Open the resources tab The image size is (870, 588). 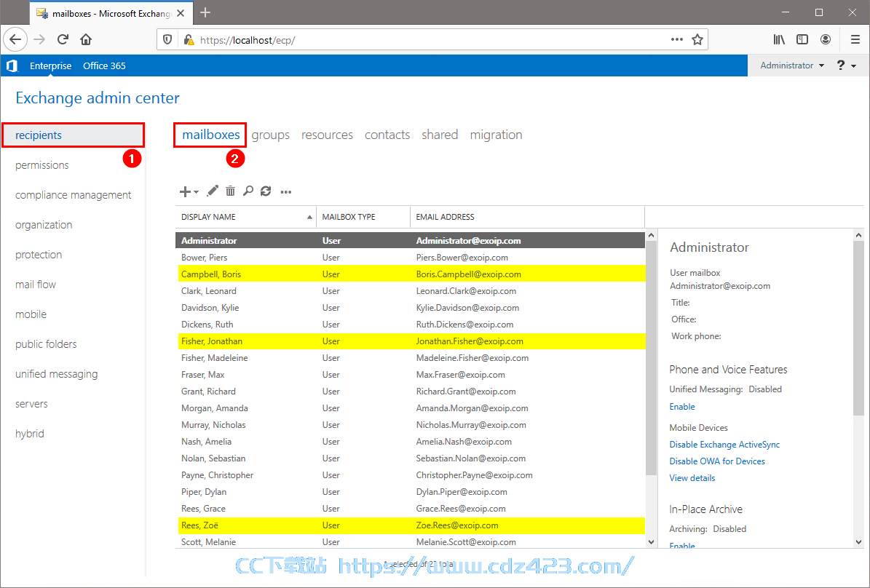(x=328, y=135)
